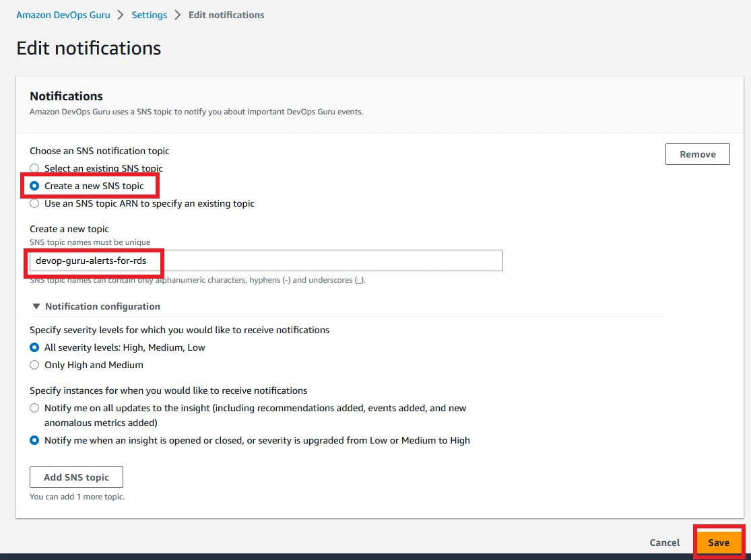Screen dimensions: 751x560
Task: Click the 'You can add 1 more topic.' text
Action: (77, 497)
